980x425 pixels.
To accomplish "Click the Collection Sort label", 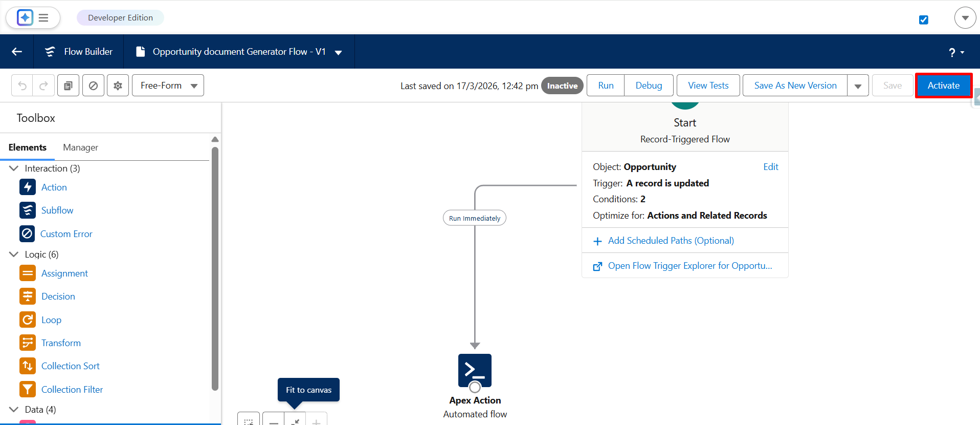I will 71,366.
